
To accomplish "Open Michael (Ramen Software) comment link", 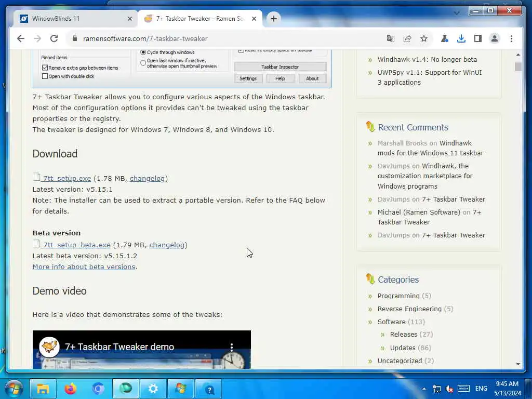I will click(419, 212).
